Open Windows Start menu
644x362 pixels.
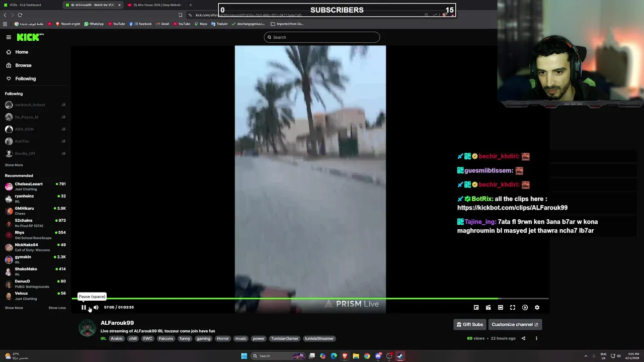coord(244,356)
